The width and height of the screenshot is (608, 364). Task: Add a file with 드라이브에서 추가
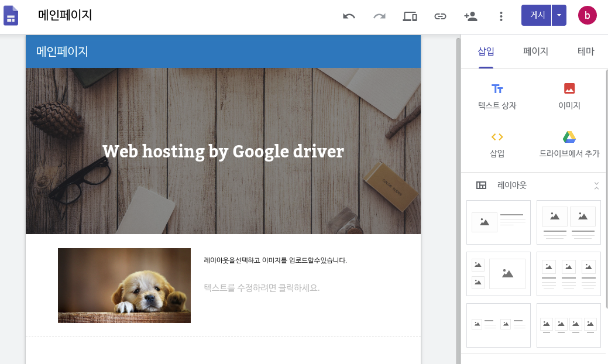click(569, 145)
